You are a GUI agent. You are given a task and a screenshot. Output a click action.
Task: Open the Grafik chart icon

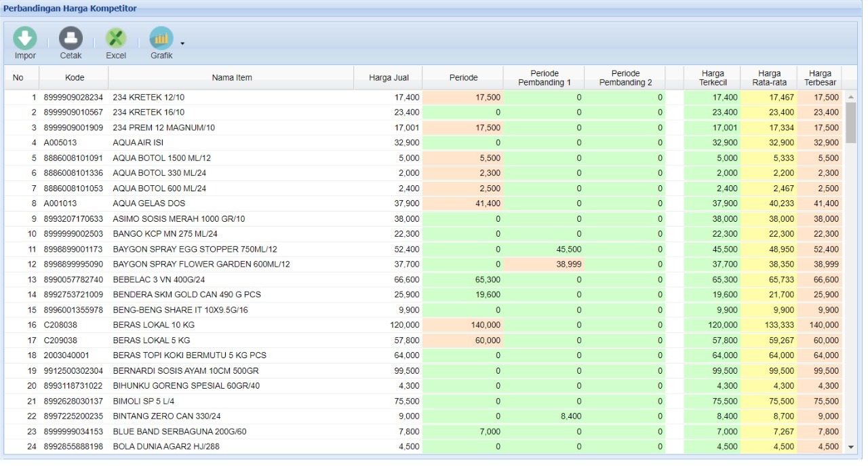tap(161, 39)
